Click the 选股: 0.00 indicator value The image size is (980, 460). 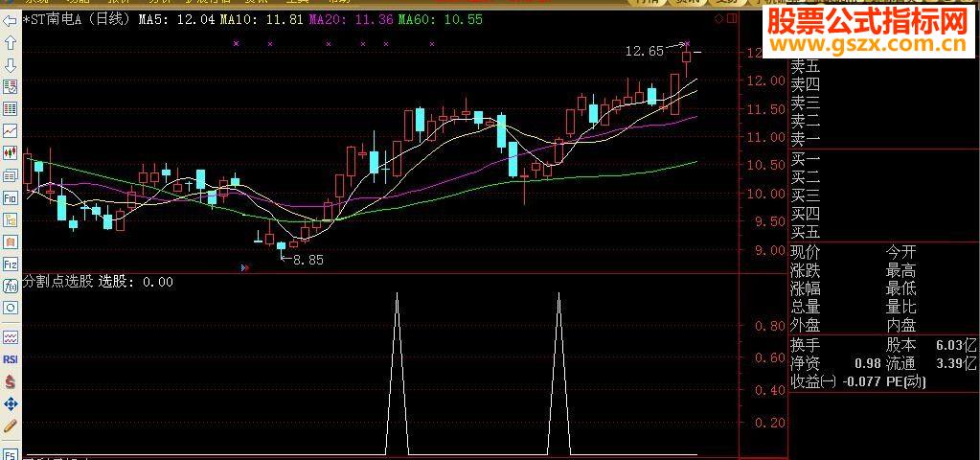pos(136,282)
